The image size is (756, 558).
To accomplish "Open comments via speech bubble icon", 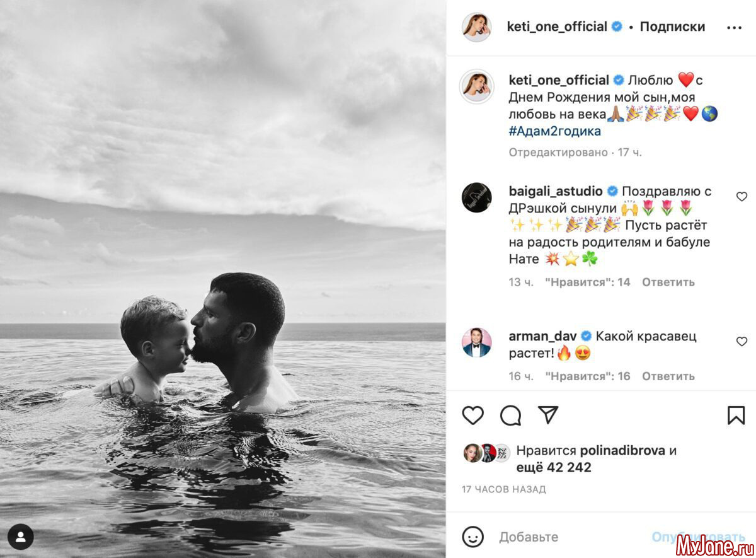I will click(511, 415).
